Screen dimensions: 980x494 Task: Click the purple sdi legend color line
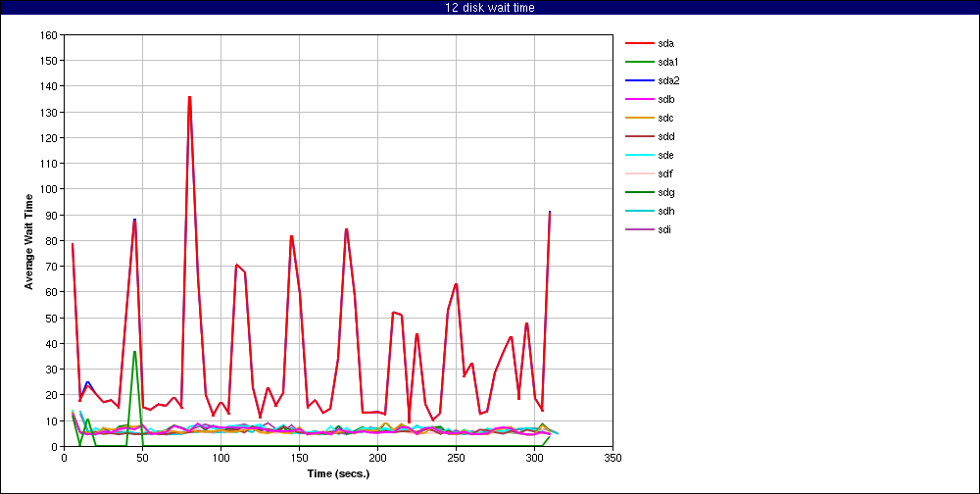(x=639, y=230)
